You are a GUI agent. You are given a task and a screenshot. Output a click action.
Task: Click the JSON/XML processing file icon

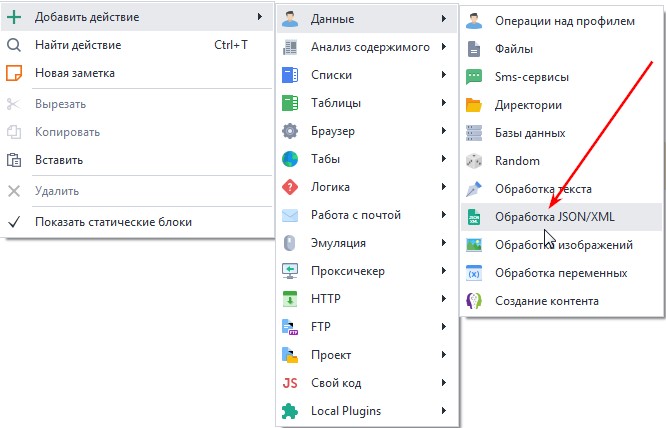click(474, 217)
